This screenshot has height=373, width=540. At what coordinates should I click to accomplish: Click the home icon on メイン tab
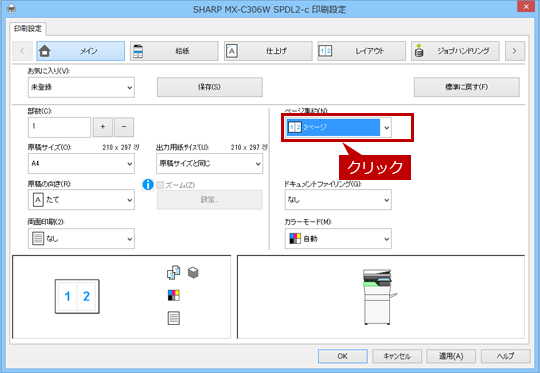pos(45,51)
